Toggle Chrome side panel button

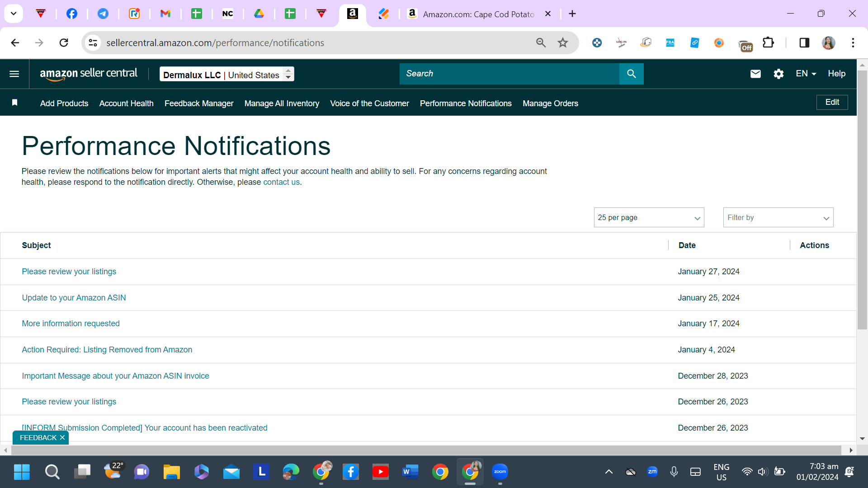click(804, 42)
